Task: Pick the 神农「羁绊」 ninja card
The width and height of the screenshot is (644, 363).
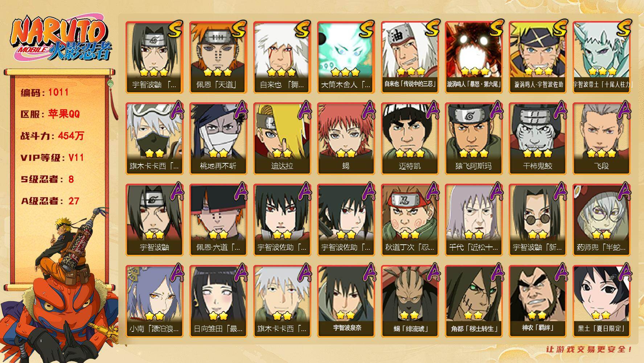Action: (x=537, y=301)
